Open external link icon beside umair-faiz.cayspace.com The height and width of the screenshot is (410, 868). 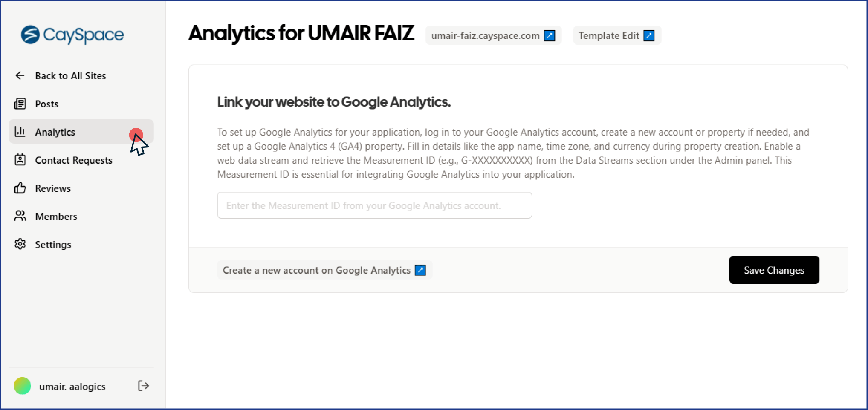pyautogui.click(x=550, y=35)
